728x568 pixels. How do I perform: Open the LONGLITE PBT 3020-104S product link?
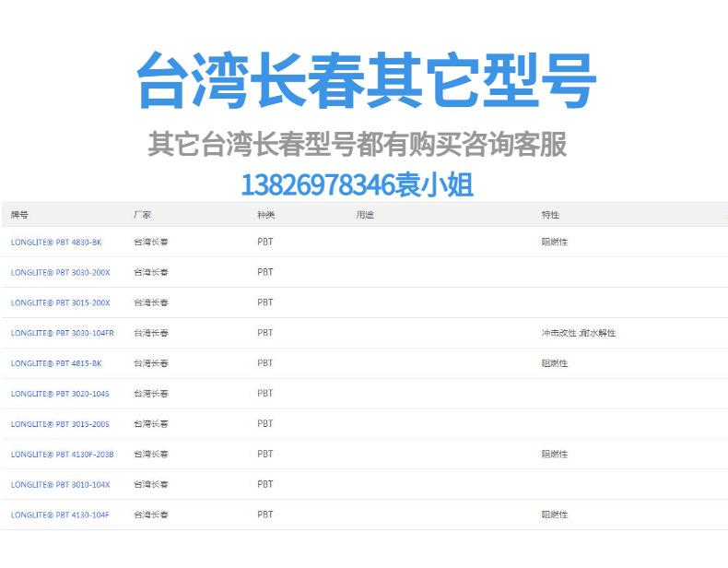[60, 394]
